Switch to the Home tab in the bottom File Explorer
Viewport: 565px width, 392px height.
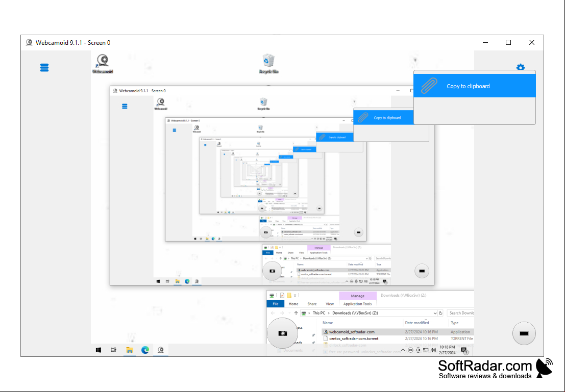click(293, 304)
